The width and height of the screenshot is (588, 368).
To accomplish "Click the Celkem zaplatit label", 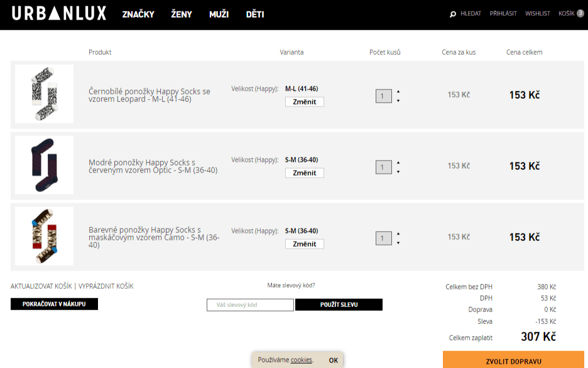I will (x=471, y=338).
